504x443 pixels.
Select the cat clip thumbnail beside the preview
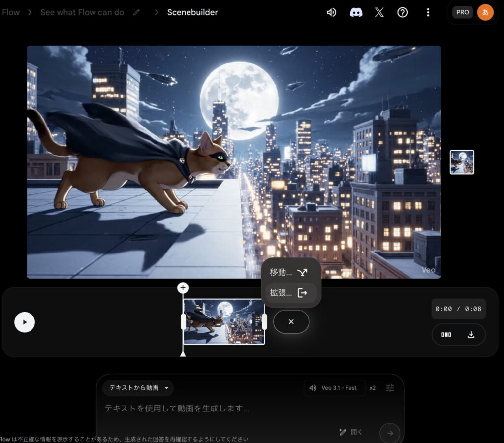(x=462, y=162)
